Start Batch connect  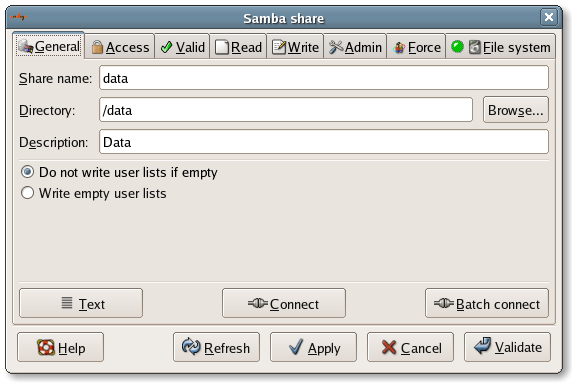coord(487,303)
